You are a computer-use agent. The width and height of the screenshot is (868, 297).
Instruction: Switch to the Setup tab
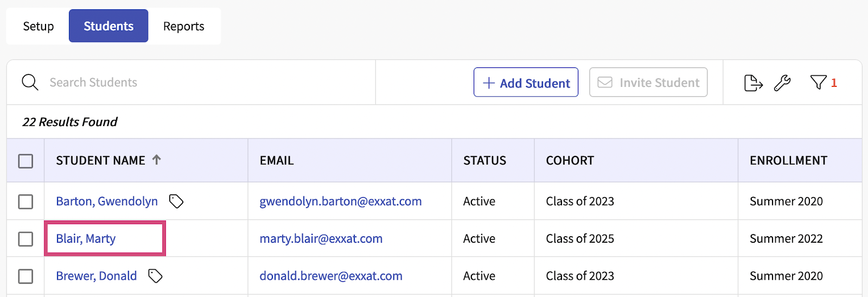pos(38,26)
